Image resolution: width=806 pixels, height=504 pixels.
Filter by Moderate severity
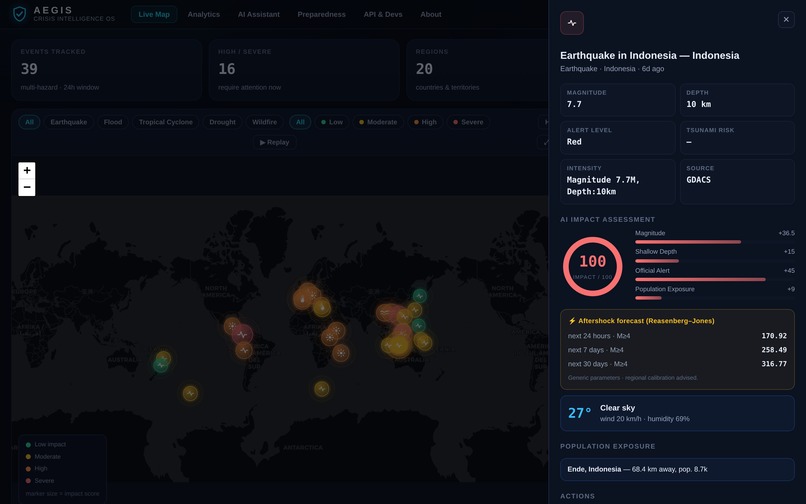[378, 122]
